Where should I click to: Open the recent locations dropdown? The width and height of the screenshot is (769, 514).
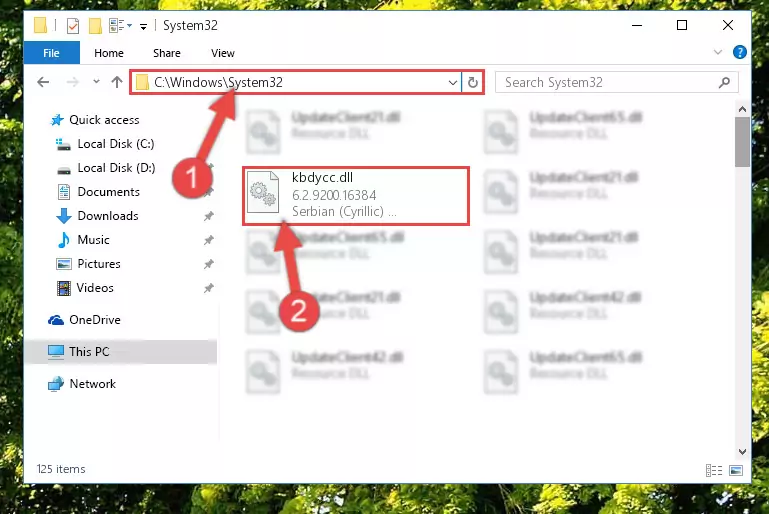coord(96,82)
